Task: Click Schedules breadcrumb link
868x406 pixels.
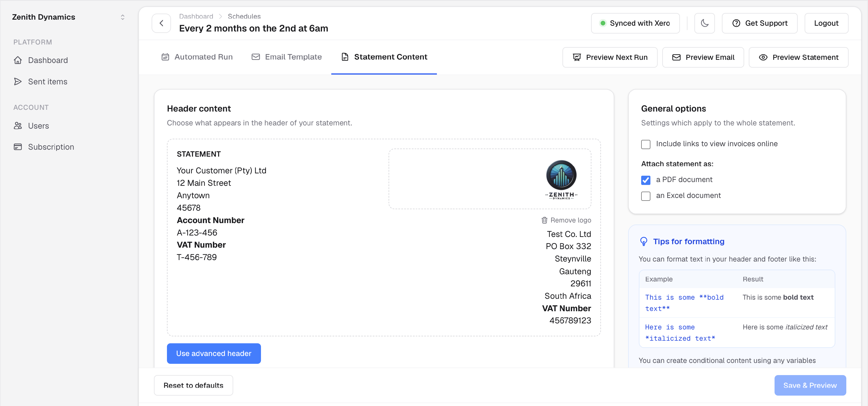Action: tap(244, 16)
